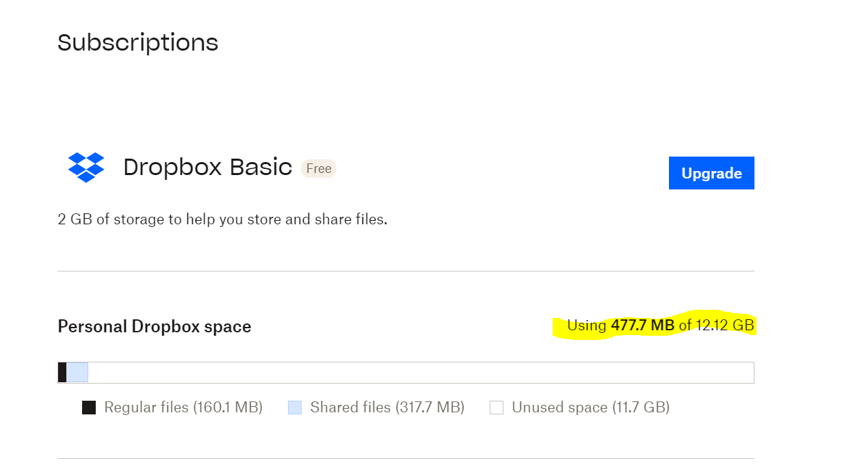
Task: Open the plan details under Dropbox Basic
Action: [x=207, y=167]
